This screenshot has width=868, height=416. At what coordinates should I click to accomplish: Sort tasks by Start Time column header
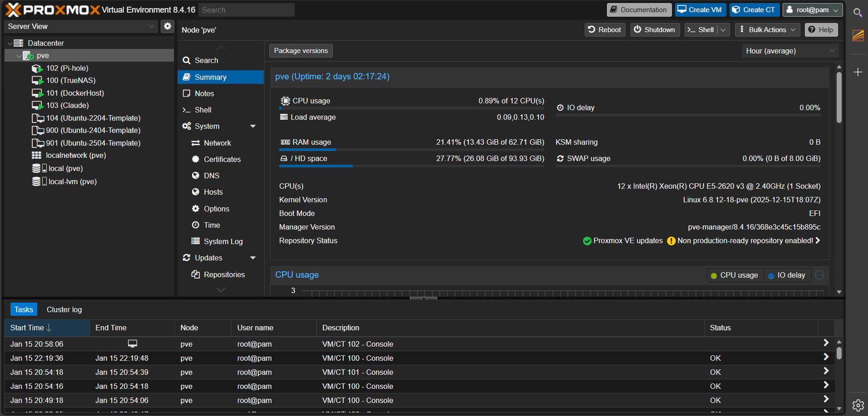point(47,328)
